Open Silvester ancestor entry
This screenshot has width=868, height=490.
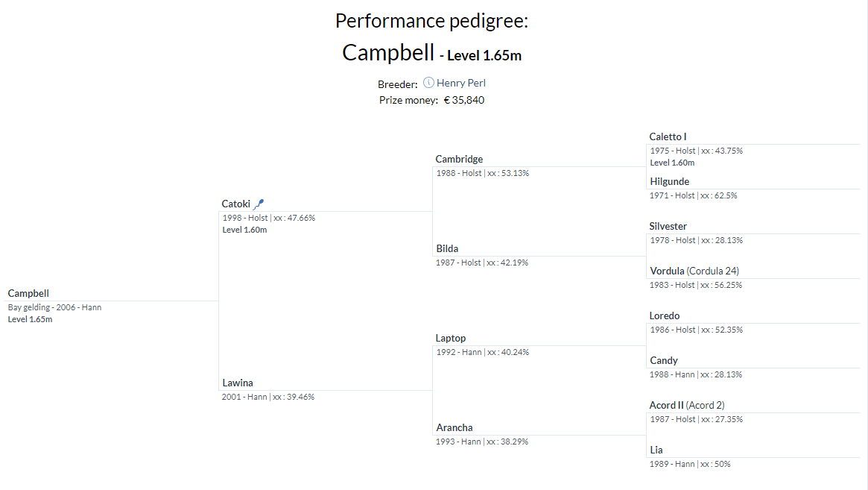[x=668, y=226]
